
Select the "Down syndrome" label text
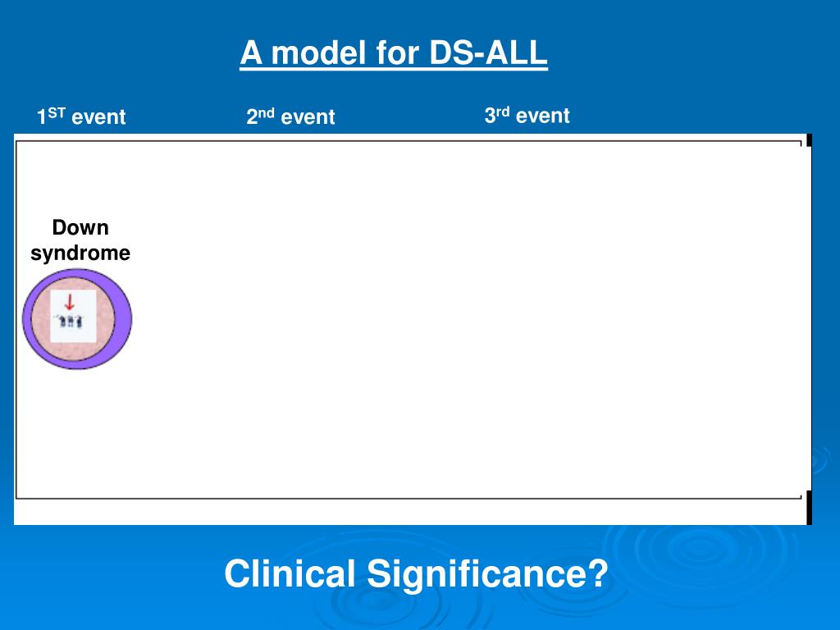80,240
